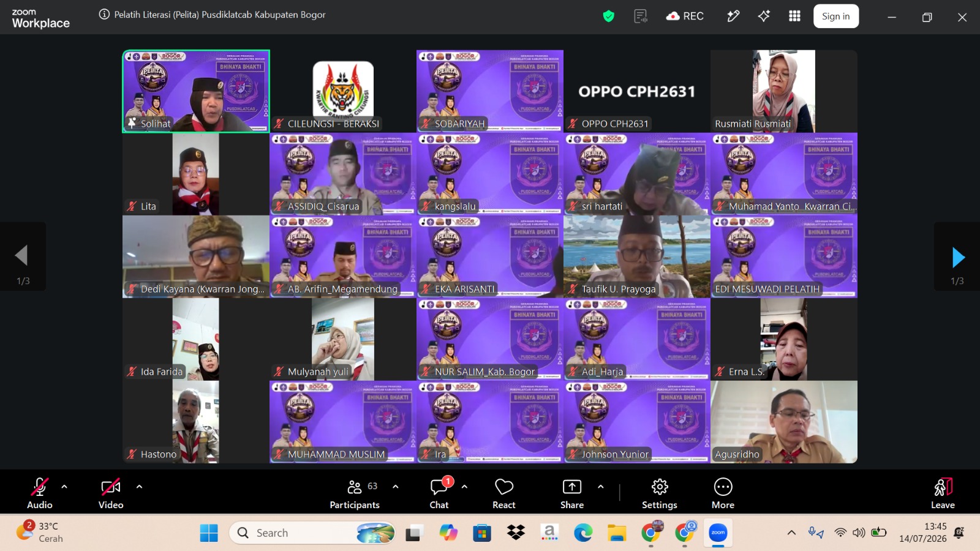The image size is (980, 551).
Task: Open the meeting info icon beside the title
Action: 104,15
